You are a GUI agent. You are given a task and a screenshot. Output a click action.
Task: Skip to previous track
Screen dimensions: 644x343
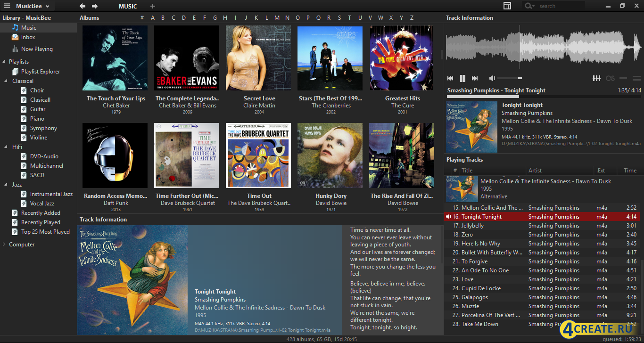[450, 78]
